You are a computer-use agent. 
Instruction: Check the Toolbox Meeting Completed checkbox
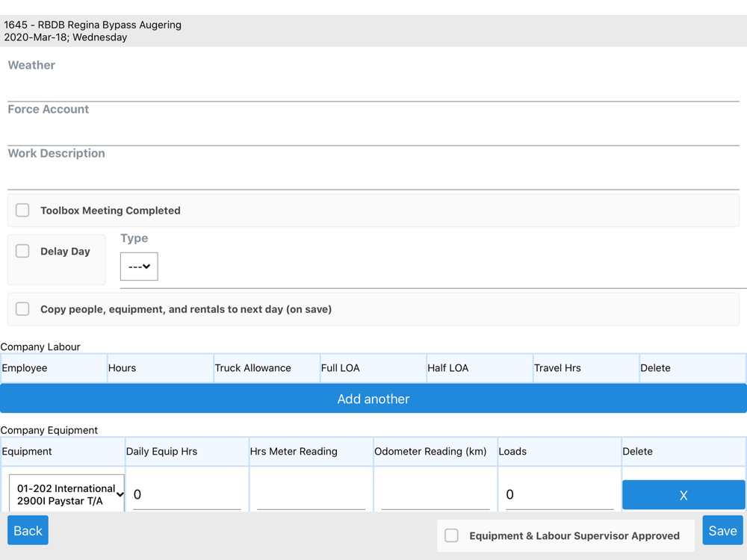[x=22, y=211]
